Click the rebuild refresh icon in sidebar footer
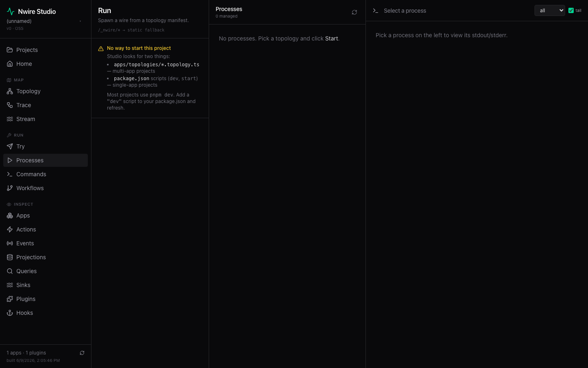 click(x=82, y=353)
